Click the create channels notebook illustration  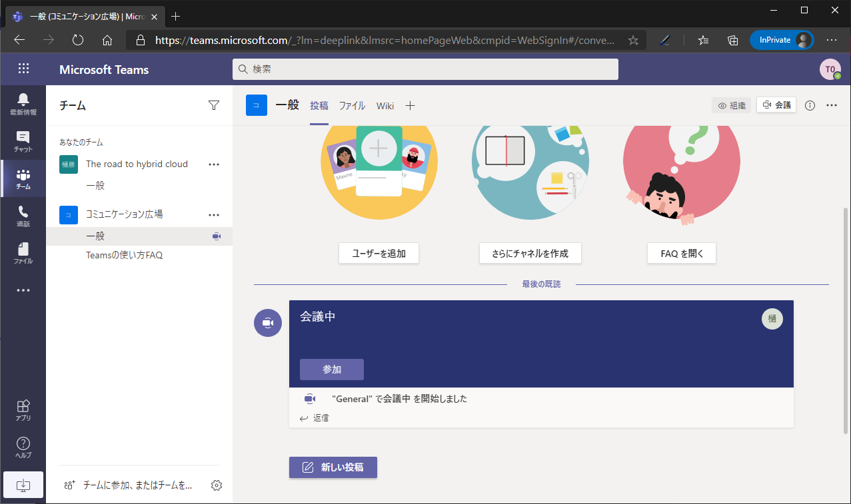click(530, 171)
